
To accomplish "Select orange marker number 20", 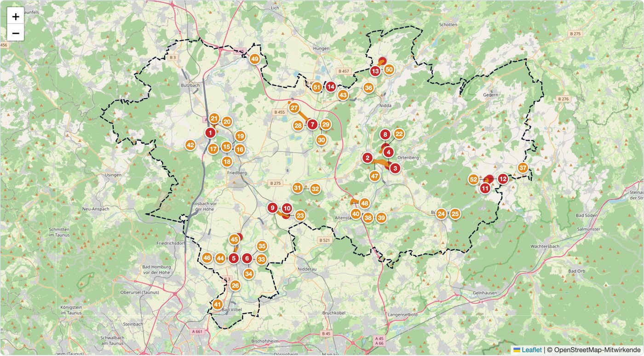I will pos(227,121).
